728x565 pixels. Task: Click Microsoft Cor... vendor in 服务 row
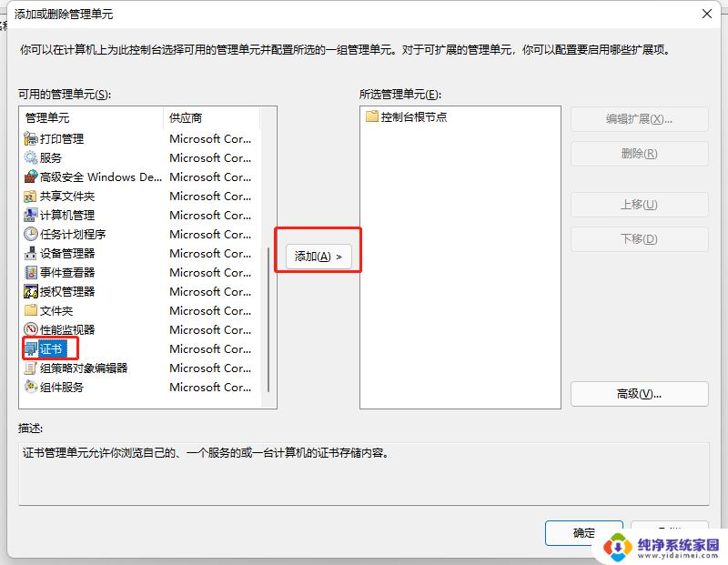(210, 157)
